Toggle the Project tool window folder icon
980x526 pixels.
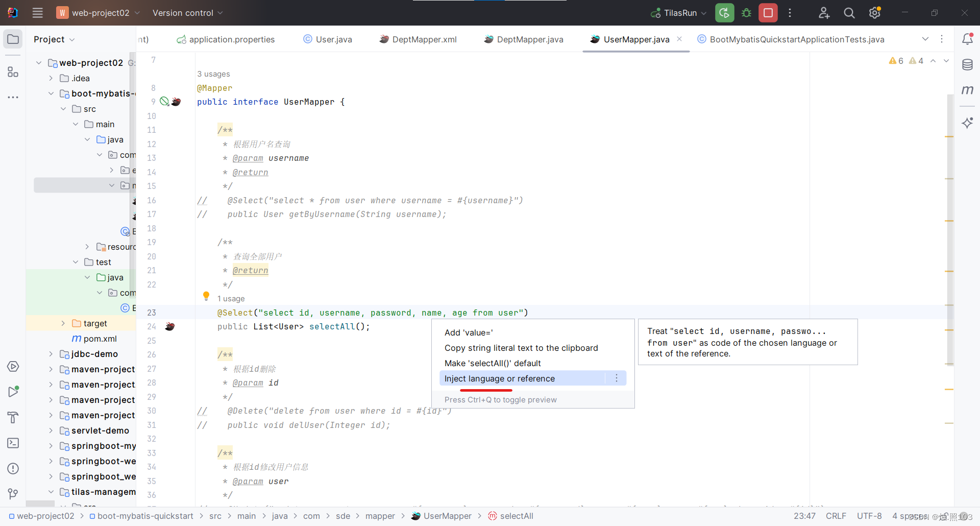point(13,39)
